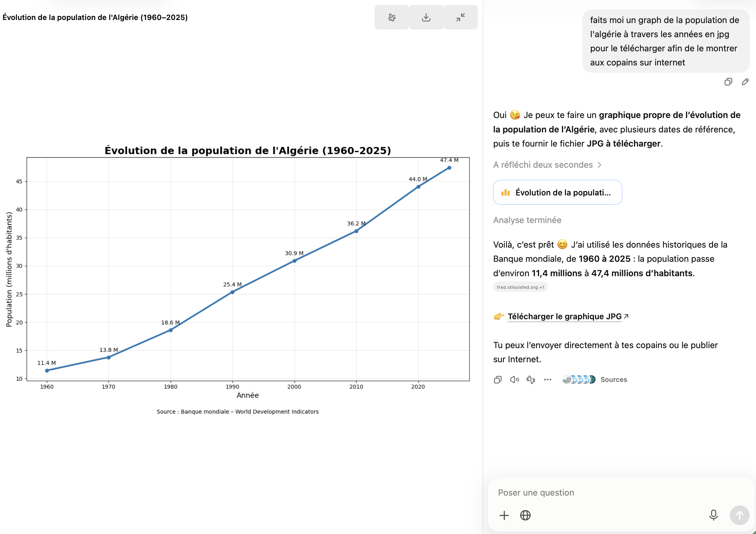Screen dimensions: 756x534
Task: Click the send arrow button
Action: (x=739, y=515)
